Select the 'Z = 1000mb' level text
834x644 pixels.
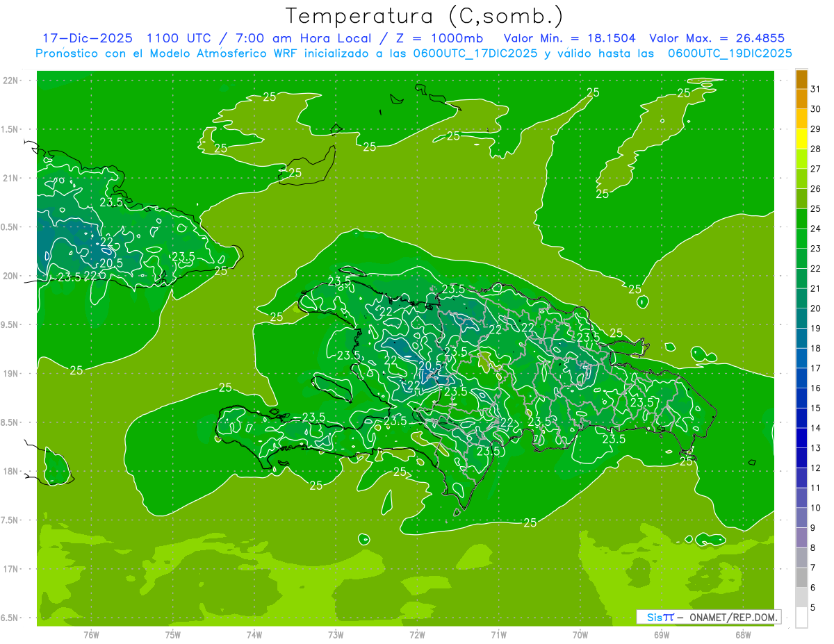tap(441, 38)
